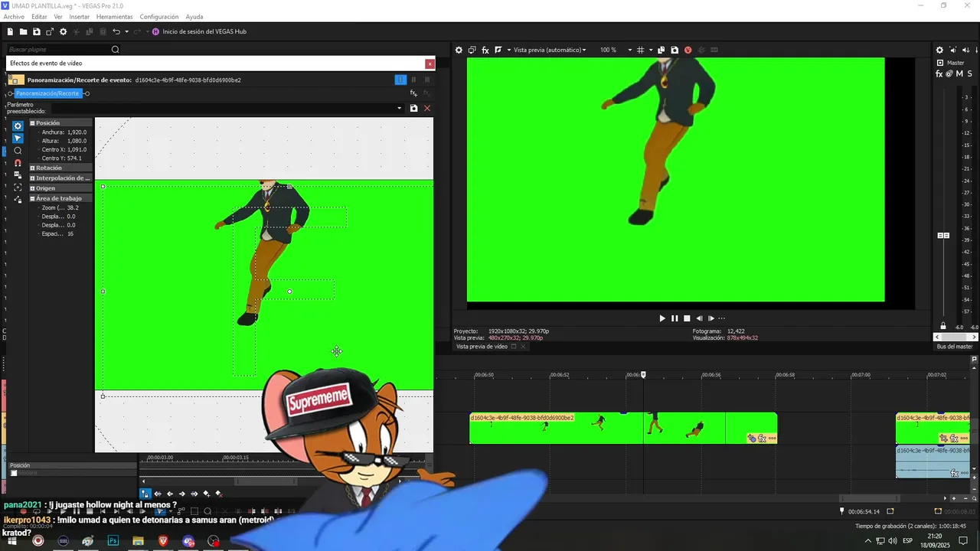Open the Ayuda menu
This screenshot has width=980, height=551.
[194, 16]
